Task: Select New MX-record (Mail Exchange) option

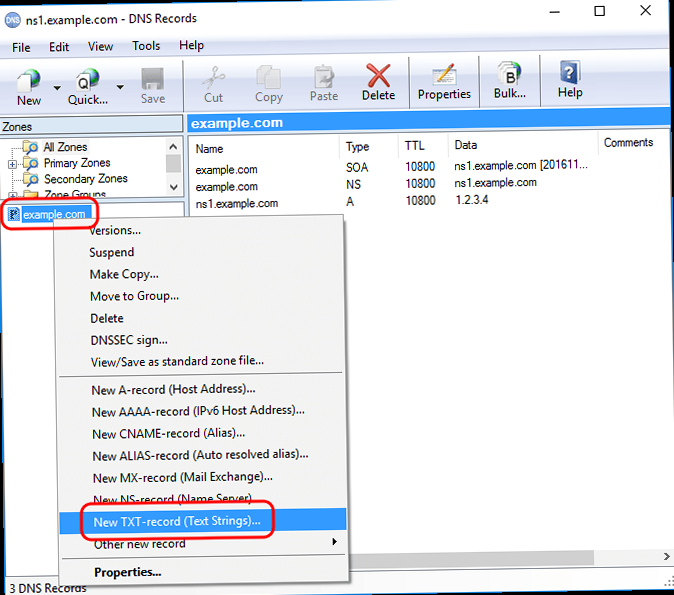Action: coord(182,478)
